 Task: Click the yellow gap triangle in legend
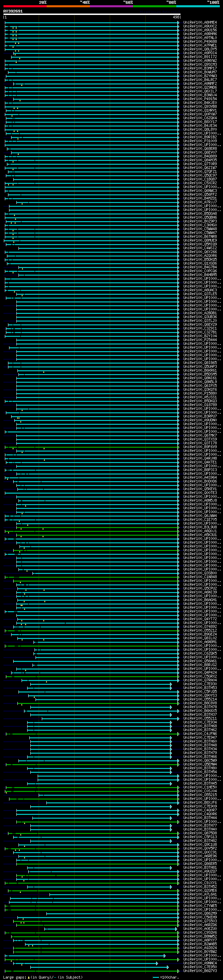coord(29,977)
